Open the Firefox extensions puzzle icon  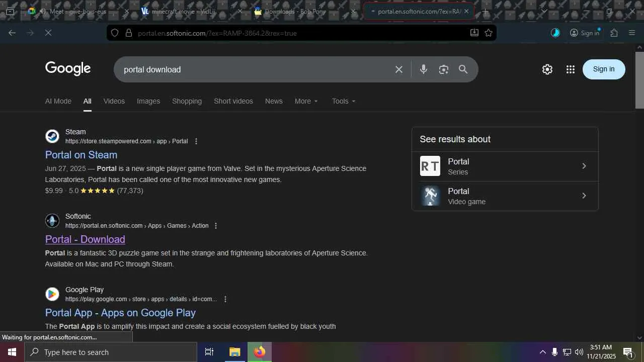[x=614, y=33]
